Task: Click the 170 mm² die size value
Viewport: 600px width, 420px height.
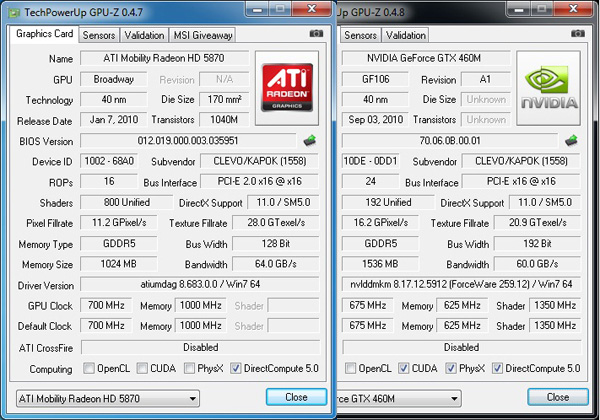Action: [224, 99]
